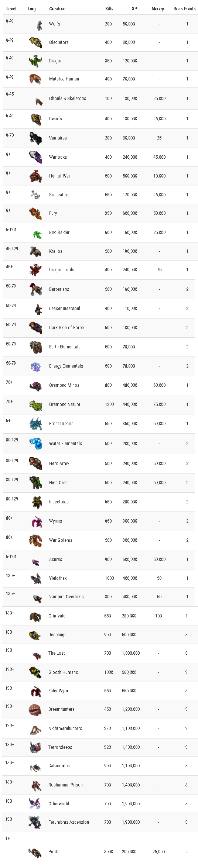Select the Energy Elementals sprite image
Screen dimensions: 198x868
pyautogui.click(x=36, y=366)
